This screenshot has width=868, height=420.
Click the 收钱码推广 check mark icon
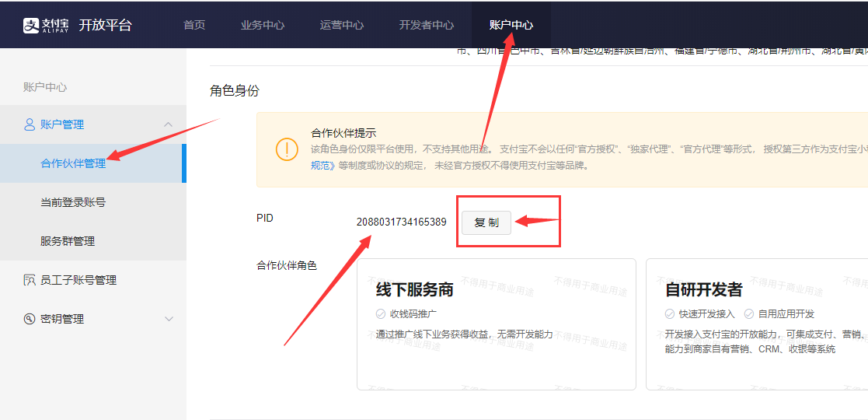click(x=380, y=314)
